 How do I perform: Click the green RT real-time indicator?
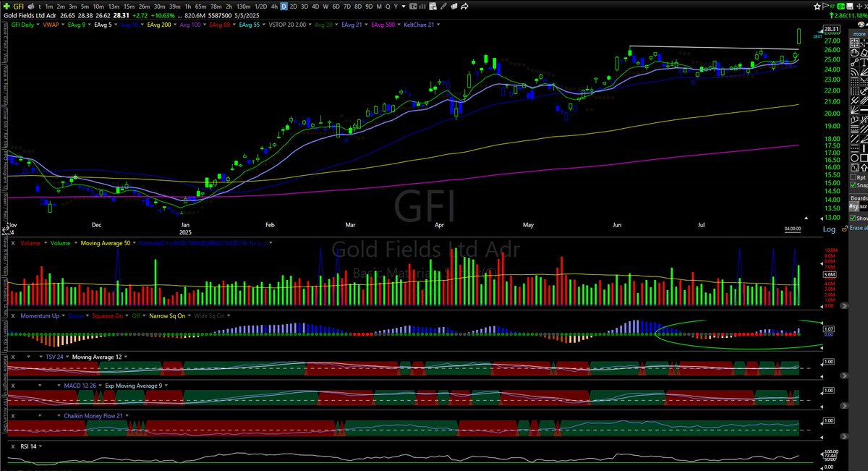click(833, 7)
